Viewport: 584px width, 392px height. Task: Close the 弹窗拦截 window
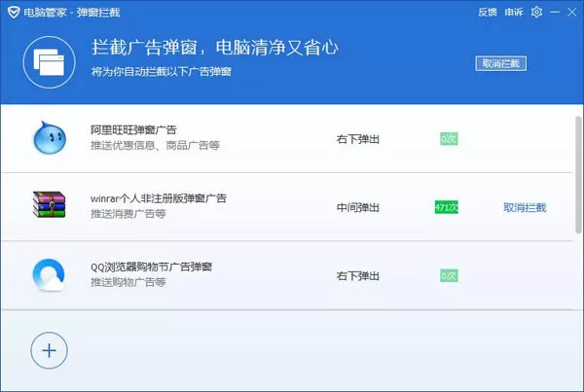click(x=571, y=13)
